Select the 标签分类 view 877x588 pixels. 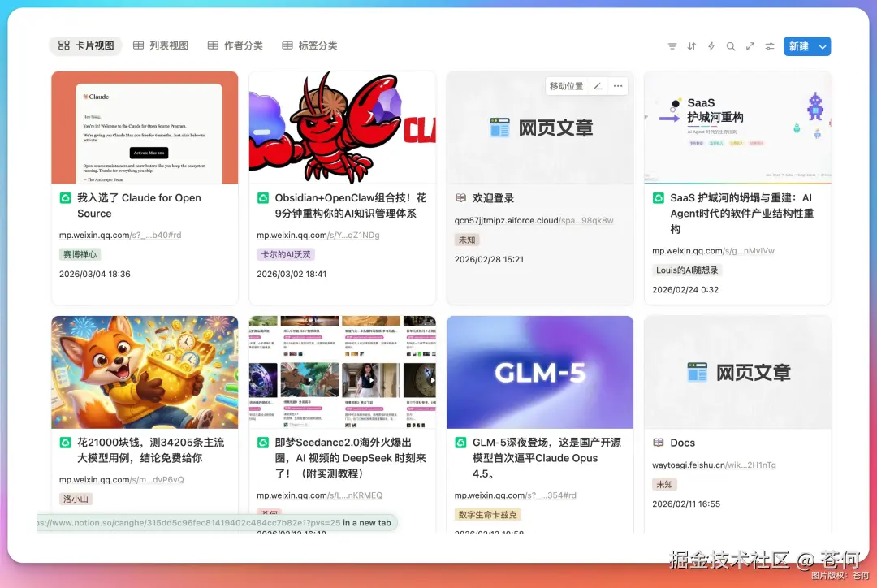309,45
